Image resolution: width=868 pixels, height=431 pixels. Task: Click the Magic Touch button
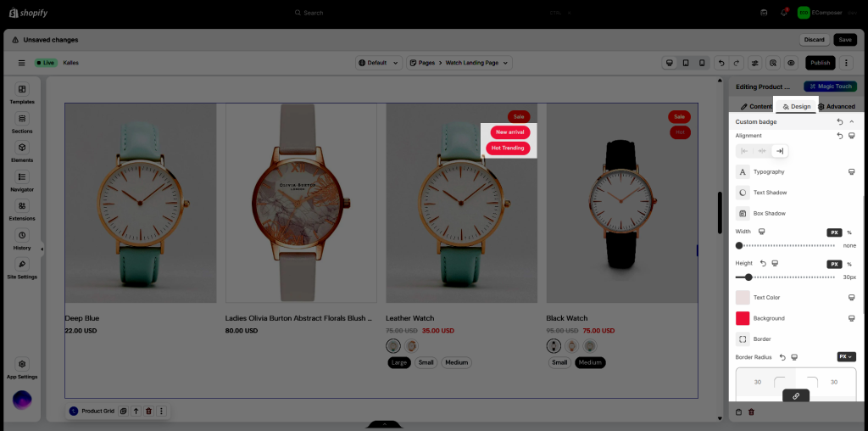(830, 87)
